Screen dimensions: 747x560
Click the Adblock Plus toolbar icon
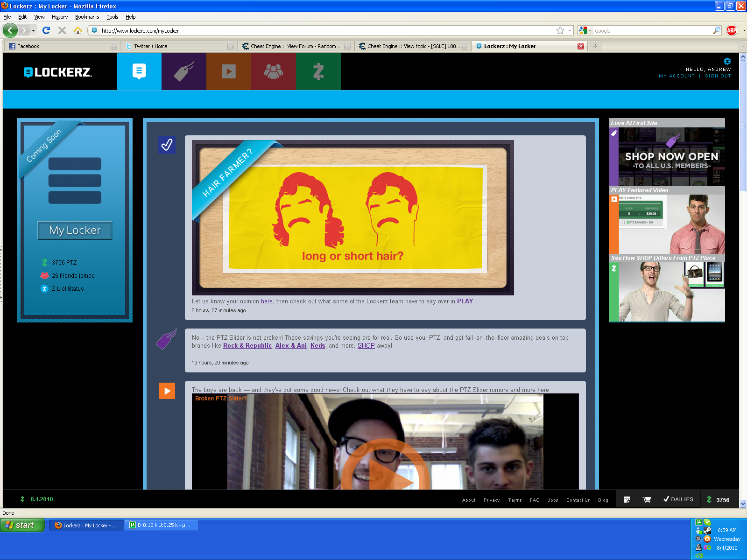coord(732,30)
